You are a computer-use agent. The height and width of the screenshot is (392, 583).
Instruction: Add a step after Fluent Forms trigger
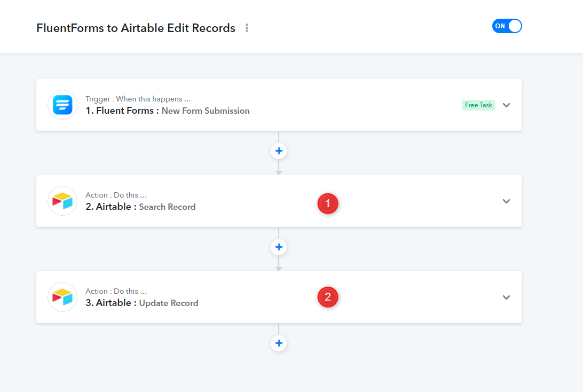point(279,151)
